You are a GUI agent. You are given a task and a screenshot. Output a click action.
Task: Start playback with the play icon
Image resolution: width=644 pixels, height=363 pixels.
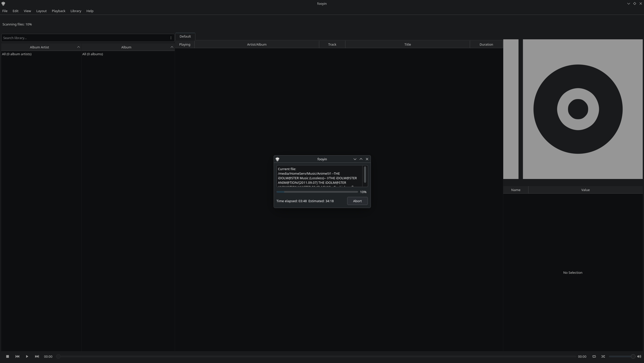coord(27,356)
